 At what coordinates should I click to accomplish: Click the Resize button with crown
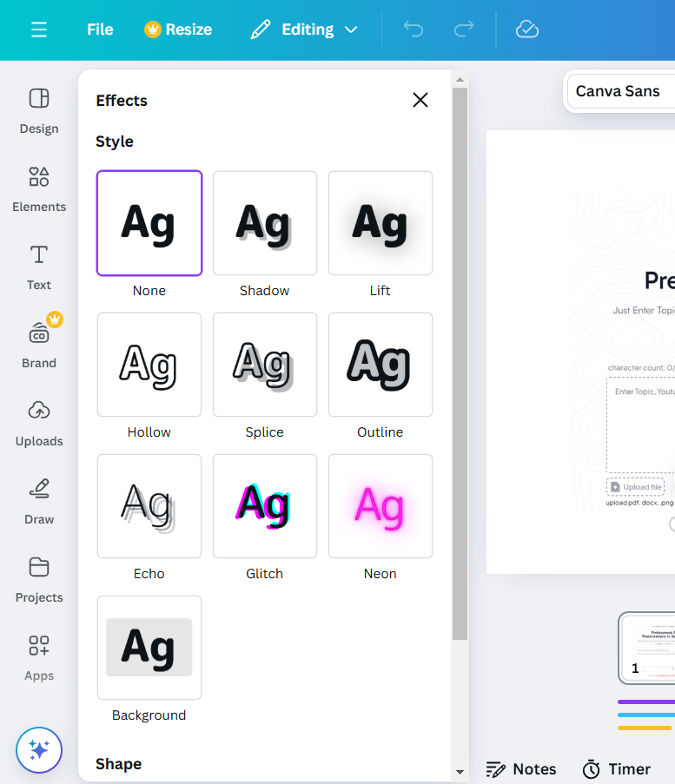pyautogui.click(x=178, y=30)
